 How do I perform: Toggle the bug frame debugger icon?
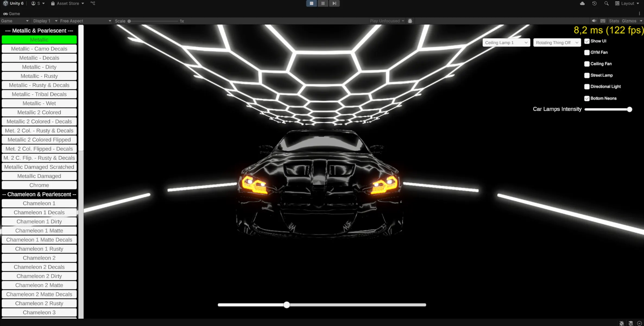pos(410,21)
